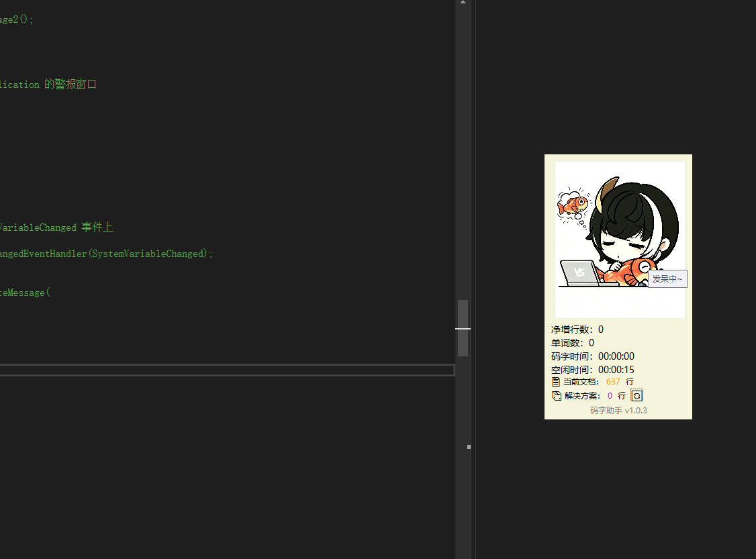This screenshot has width=756, height=559.
Task: Click the solution line count refresh icon
Action: (636, 396)
